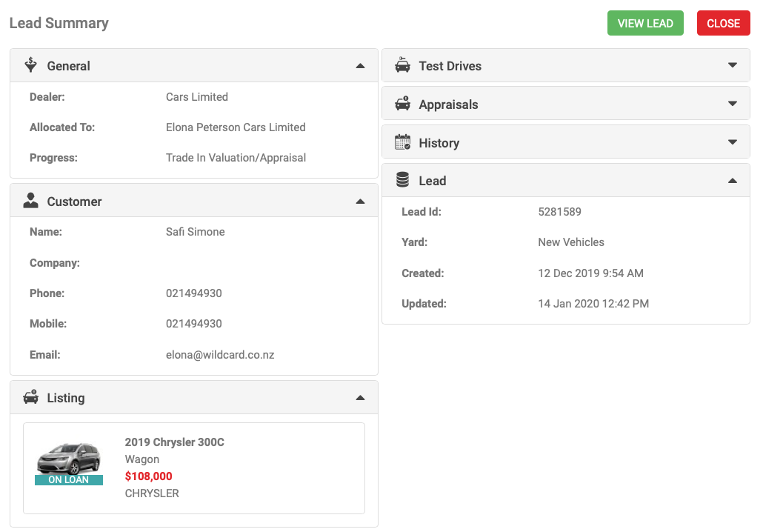Select the Lead panel heading
Screen dimensions: 763x532
432,181
